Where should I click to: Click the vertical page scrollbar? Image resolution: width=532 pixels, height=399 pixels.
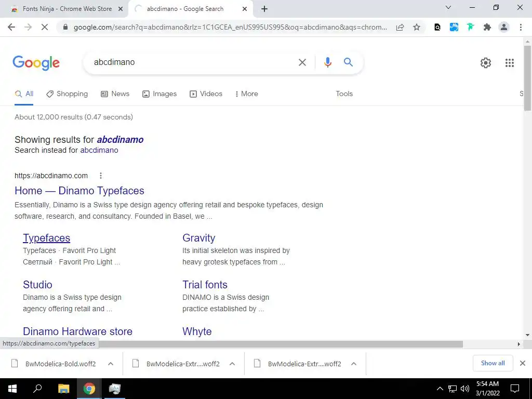[x=527, y=78]
